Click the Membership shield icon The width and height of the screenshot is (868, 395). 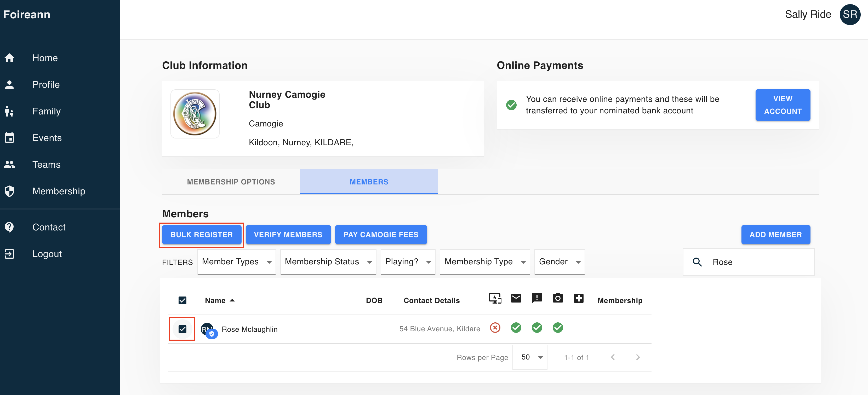[9, 191]
